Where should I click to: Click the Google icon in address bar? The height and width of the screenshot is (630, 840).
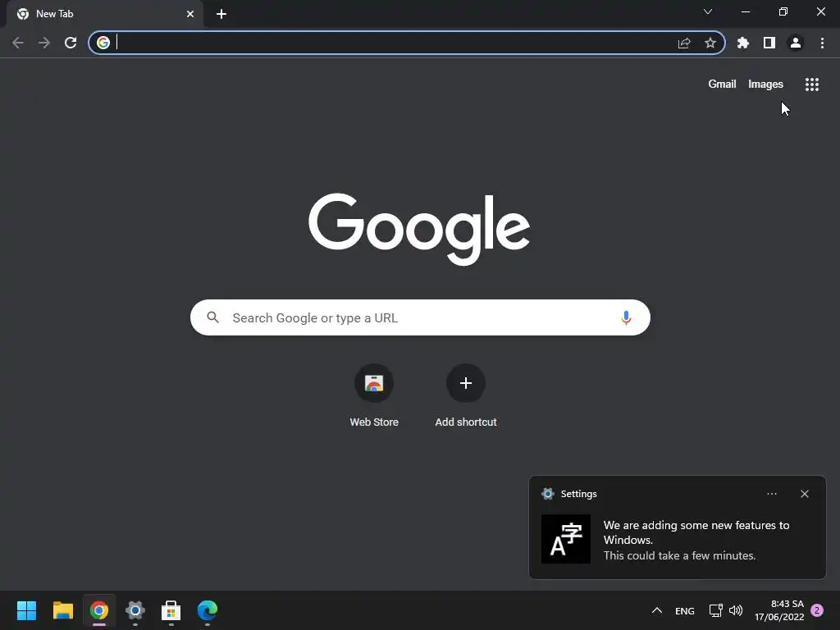103,43
